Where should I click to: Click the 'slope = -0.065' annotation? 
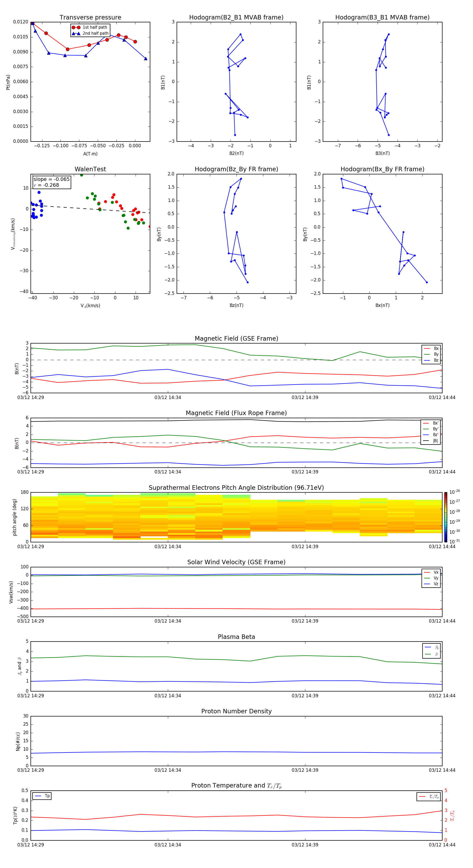(52, 179)
